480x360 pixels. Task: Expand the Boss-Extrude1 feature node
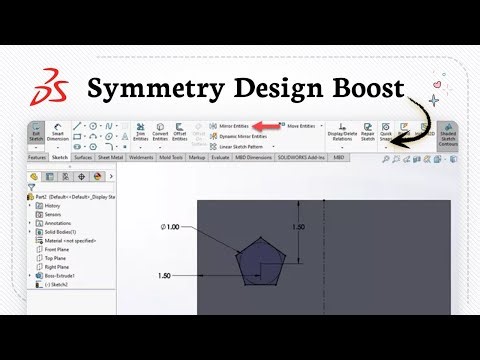[x=30, y=276]
